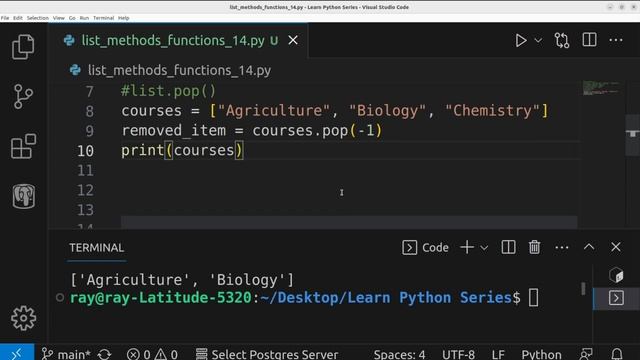This screenshot has width=640, height=360.
Task: Place cursor on removed_item in line 9
Action: 173,131
